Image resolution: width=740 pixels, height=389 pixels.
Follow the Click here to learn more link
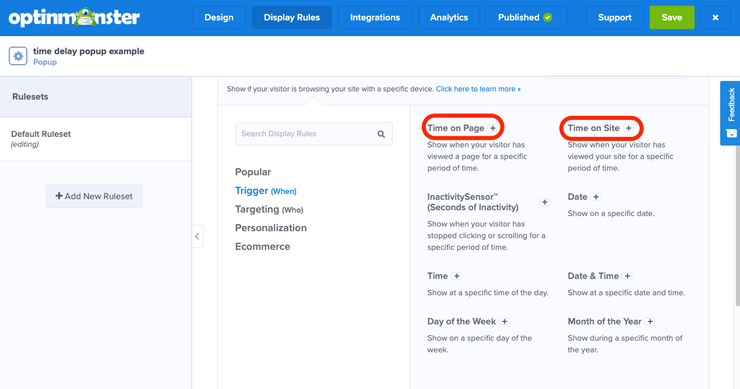pos(478,89)
